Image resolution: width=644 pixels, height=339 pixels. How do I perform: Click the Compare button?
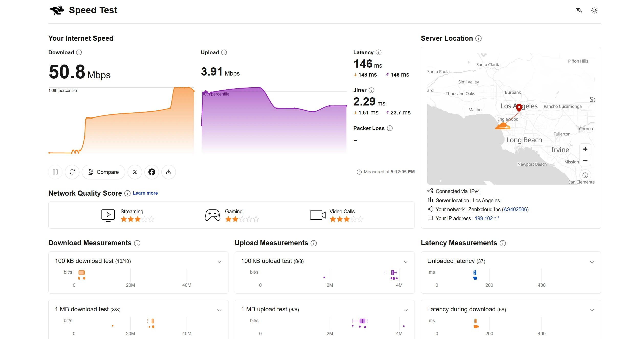click(104, 172)
